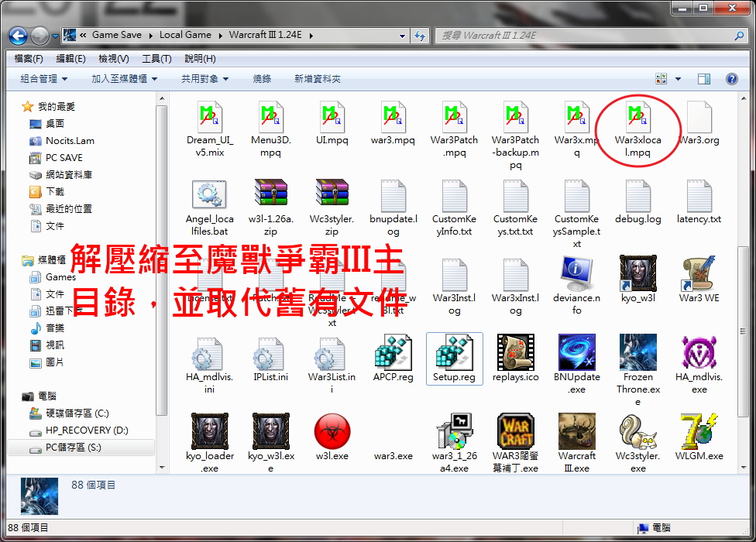Click the Forward navigation arrow
The width and height of the screenshot is (756, 542).
coord(40,36)
